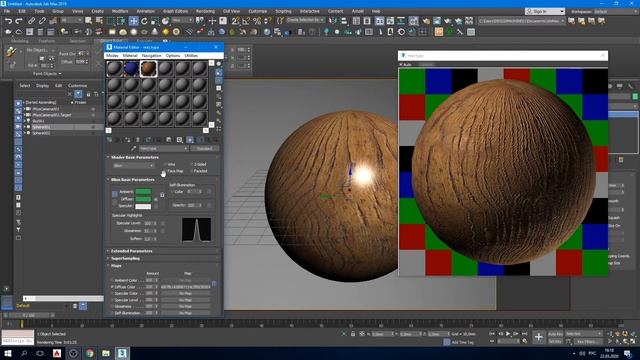Image resolution: width=640 pixels, height=360 pixels.
Task: Click the Select and Link chain icon
Action: [31, 20]
